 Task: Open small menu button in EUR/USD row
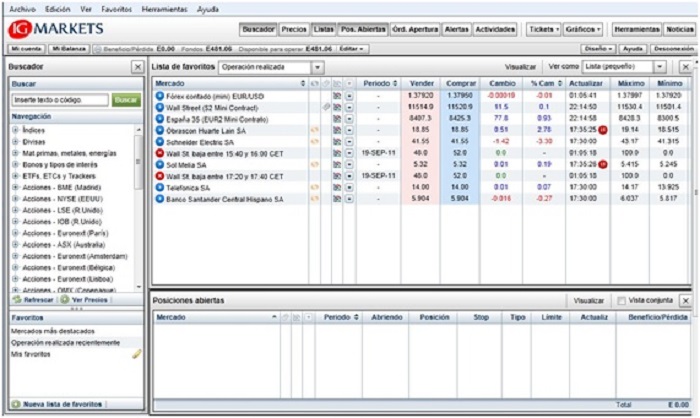tap(349, 96)
